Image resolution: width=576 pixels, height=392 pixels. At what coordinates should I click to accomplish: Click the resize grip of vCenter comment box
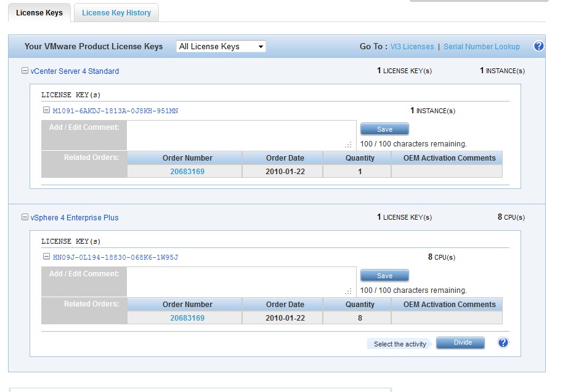[349, 145]
